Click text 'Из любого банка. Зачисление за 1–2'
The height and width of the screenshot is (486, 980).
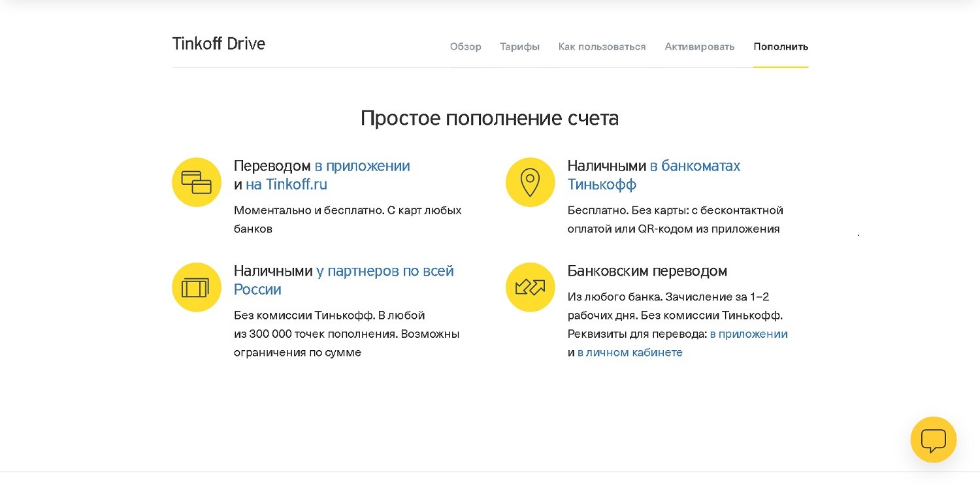click(668, 297)
